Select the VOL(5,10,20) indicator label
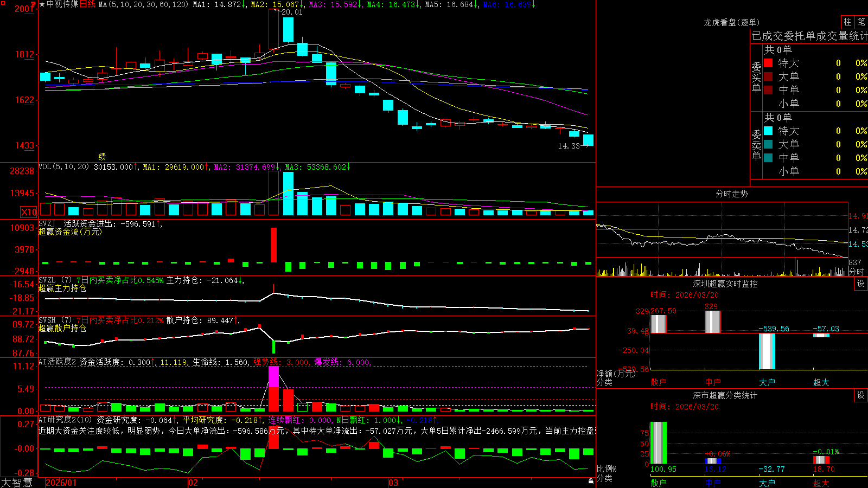Viewport: 868px width, 488px height. pyautogui.click(x=63, y=167)
